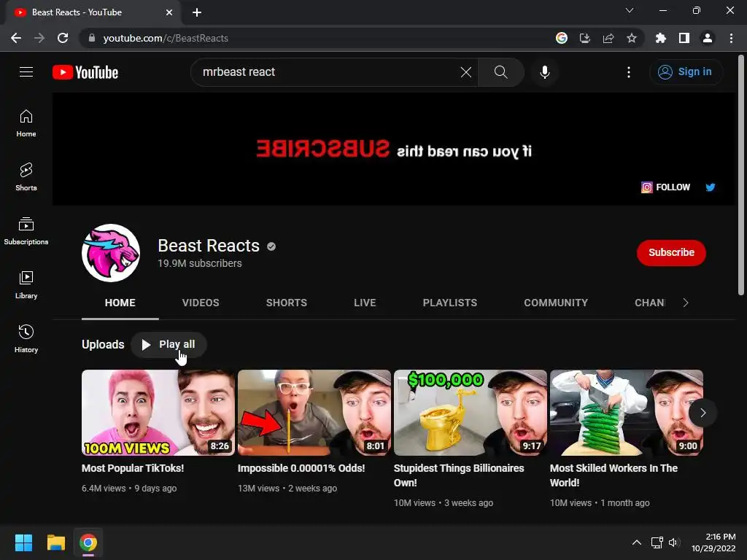Open the tab search dropdown arrow
Screen dimensions: 747x560
point(630,10)
